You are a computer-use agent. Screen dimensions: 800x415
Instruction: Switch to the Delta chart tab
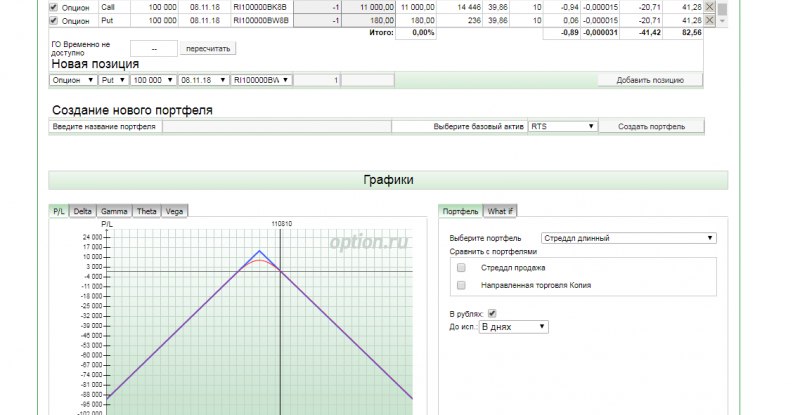click(x=82, y=210)
